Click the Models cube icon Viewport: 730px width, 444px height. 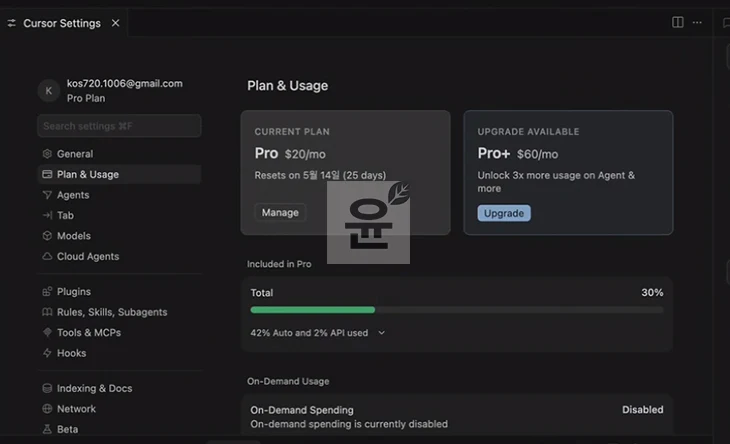click(x=47, y=235)
